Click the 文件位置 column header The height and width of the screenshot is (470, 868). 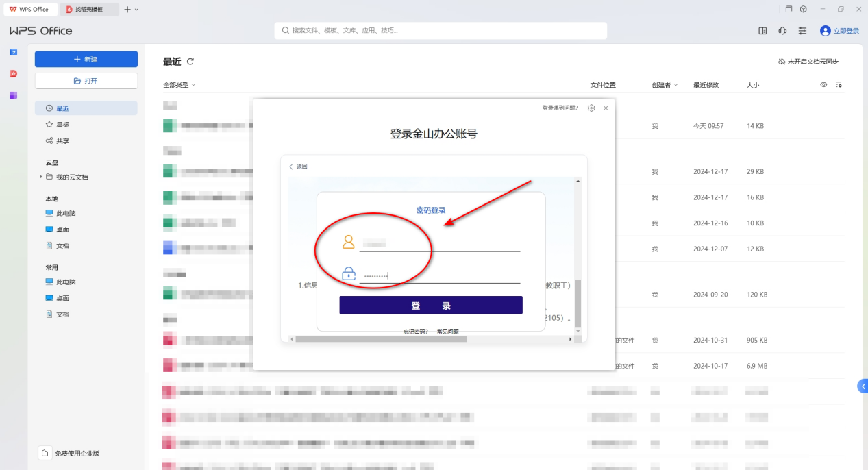(x=603, y=85)
